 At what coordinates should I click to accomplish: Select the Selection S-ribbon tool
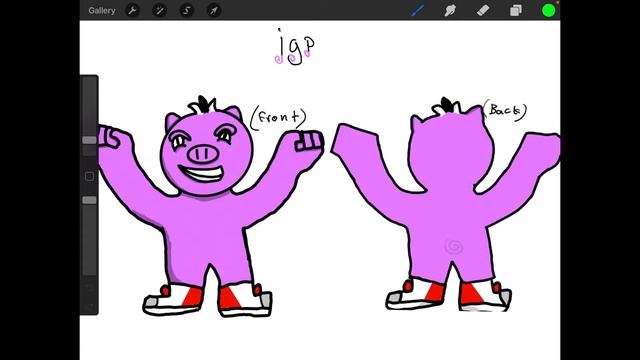187,11
